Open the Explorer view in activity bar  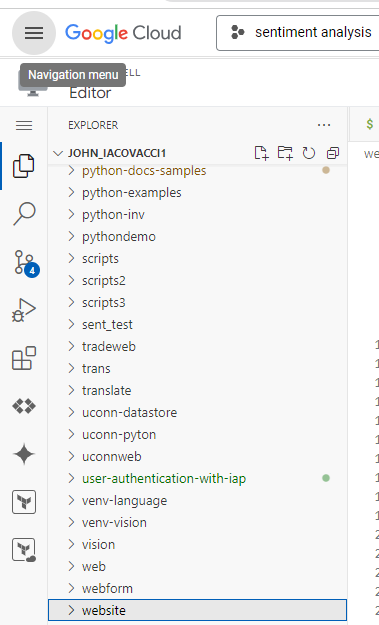(24, 165)
